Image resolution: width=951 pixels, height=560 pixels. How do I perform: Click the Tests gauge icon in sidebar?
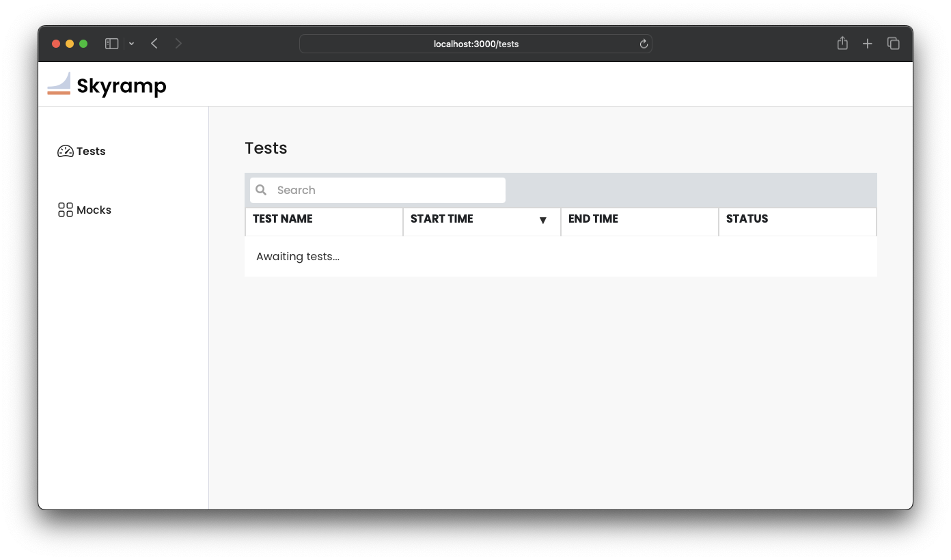click(66, 152)
